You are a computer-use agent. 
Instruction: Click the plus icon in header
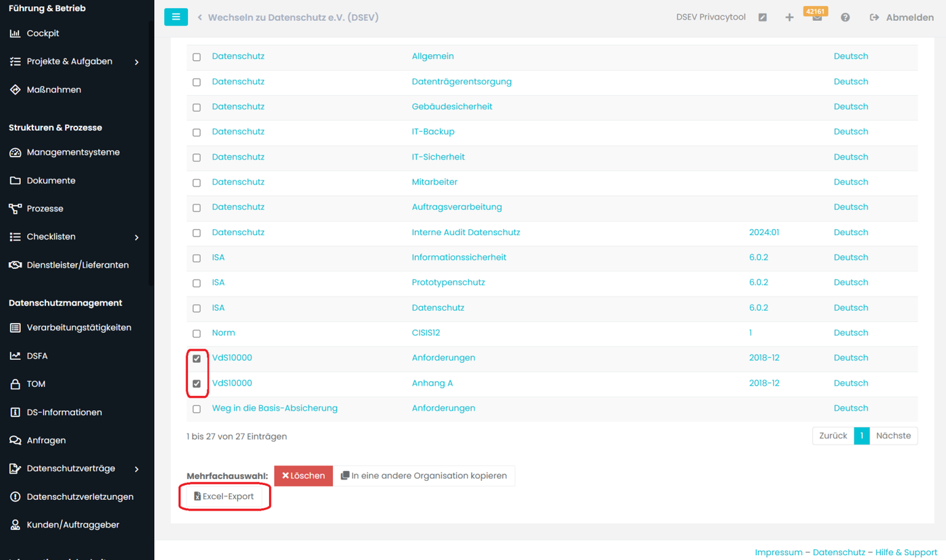789,18
